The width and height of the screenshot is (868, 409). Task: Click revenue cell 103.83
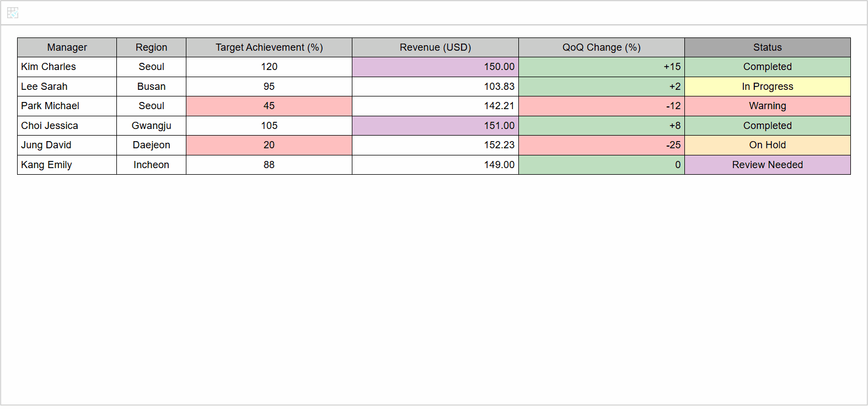pos(435,87)
